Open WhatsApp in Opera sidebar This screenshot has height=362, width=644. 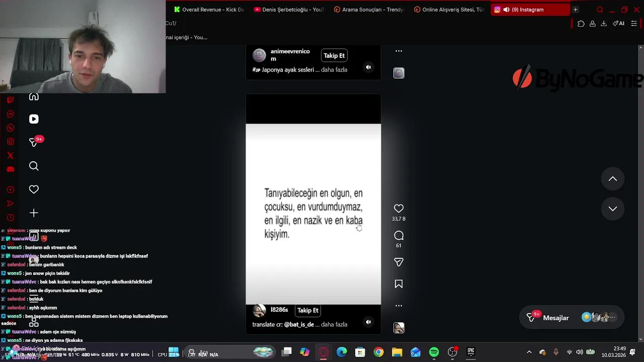[x=10, y=128]
